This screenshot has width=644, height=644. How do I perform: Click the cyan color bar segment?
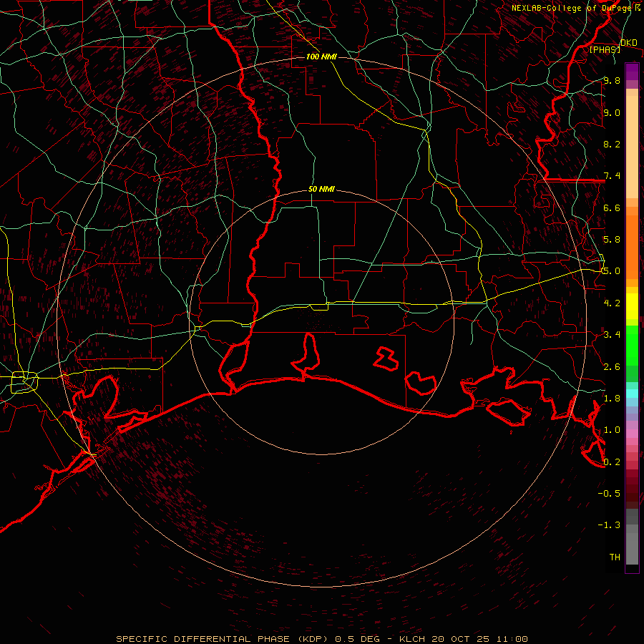click(632, 394)
